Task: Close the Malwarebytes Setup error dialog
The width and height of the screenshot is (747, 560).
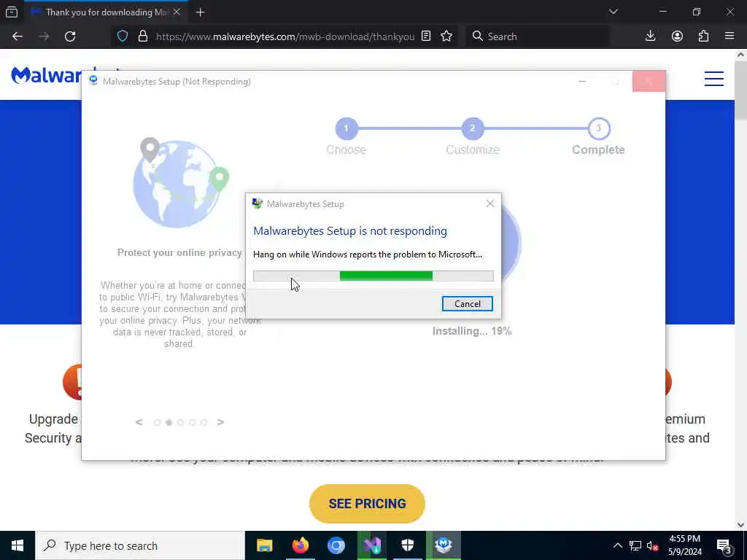Action: 489,204
